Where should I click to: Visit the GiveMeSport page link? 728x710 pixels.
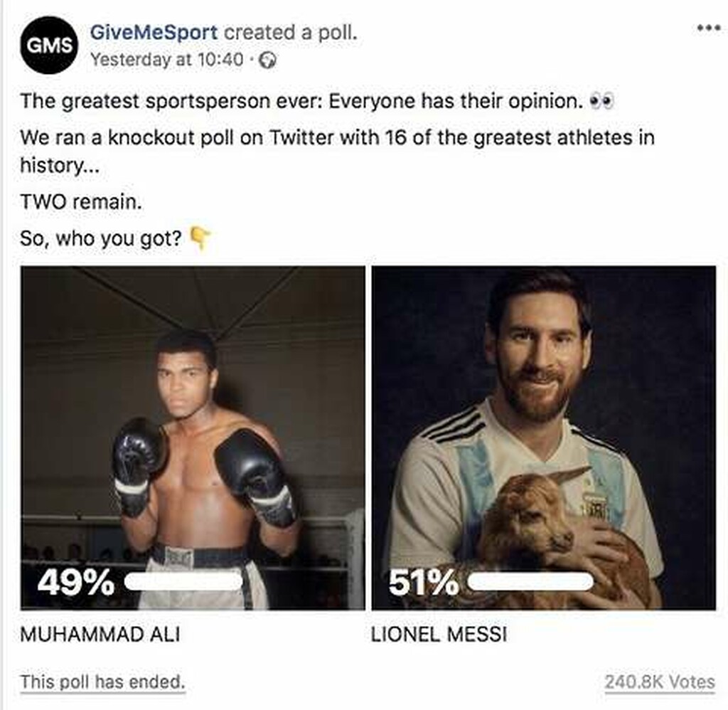(154, 33)
